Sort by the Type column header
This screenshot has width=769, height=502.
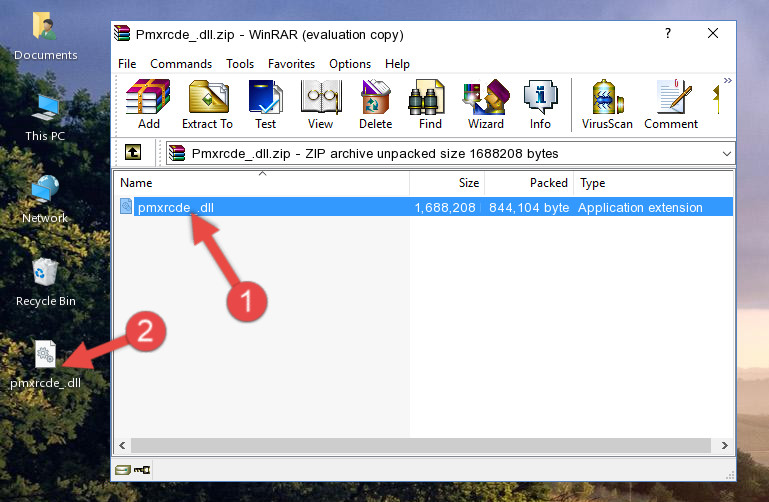coord(653,183)
